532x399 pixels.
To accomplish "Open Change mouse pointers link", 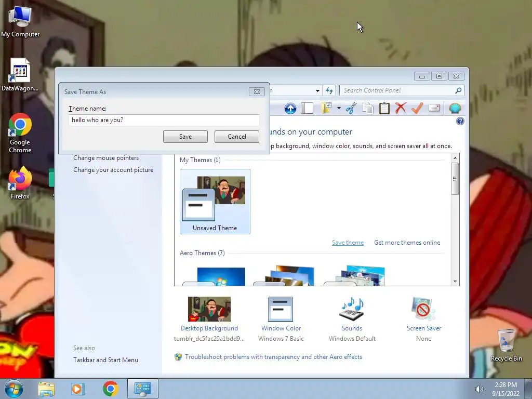I will (x=106, y=158).
